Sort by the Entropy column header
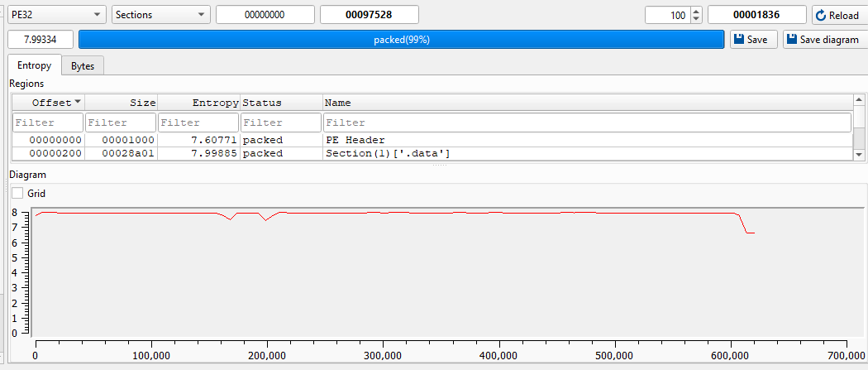The image size is (868, 370). pos(198,103)
